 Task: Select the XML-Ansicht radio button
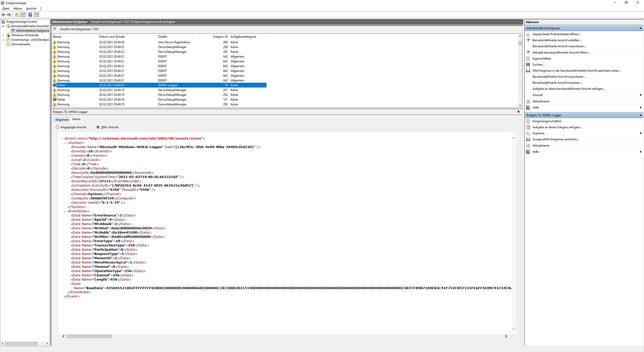click(x=98, y=127)
